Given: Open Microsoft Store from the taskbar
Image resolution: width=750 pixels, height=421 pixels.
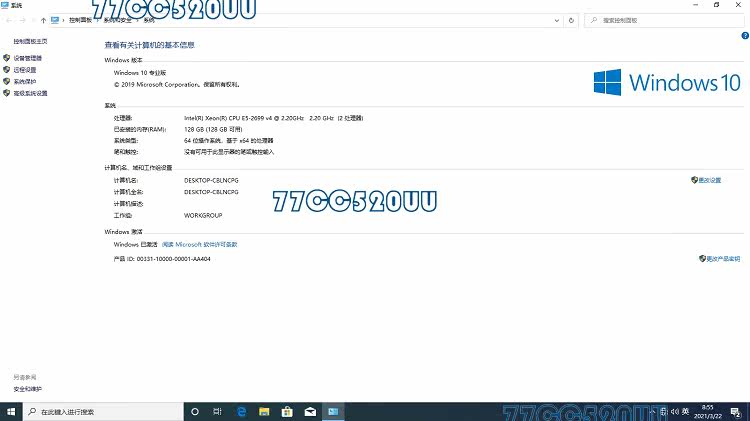Looking at the screenshot, I should point(287,411).
